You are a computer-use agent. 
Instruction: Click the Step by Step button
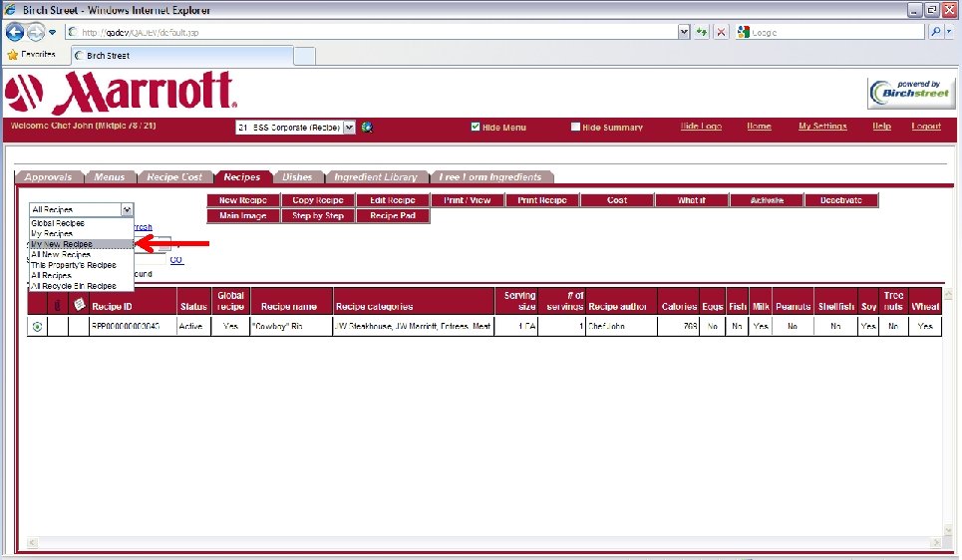(318, 216)
